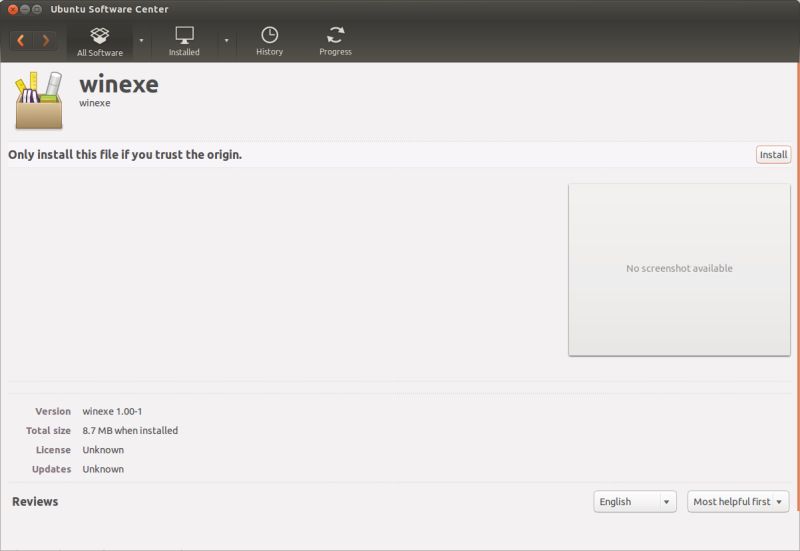Click the winexe subtitle under the heading

pyautogui.click(x=95, y=103)
